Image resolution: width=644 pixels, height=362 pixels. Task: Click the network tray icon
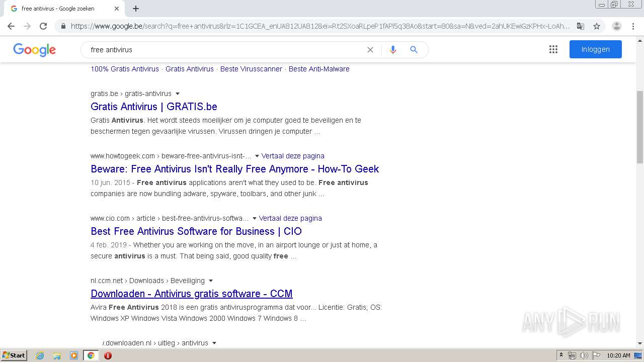click(572, 355)
